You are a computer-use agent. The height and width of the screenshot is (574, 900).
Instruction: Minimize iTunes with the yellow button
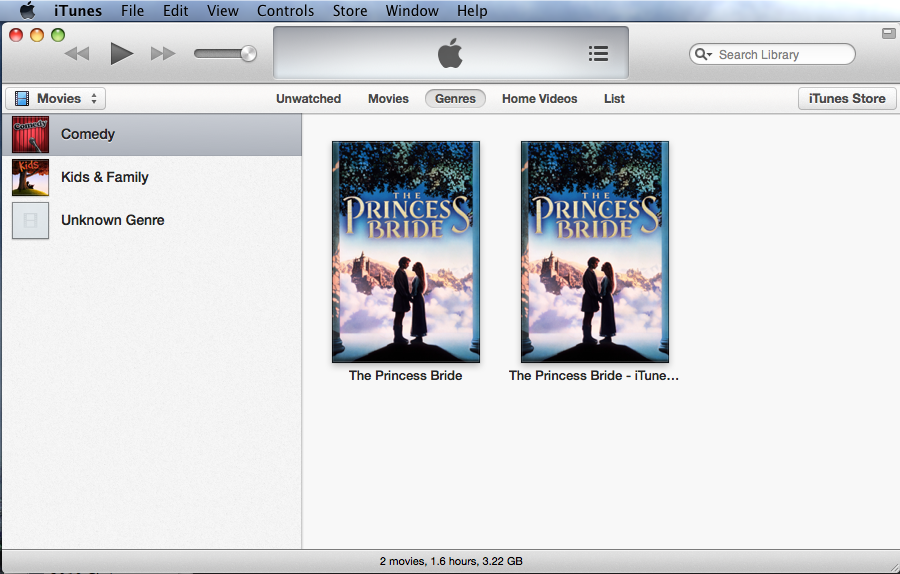(x=37, y=35)
